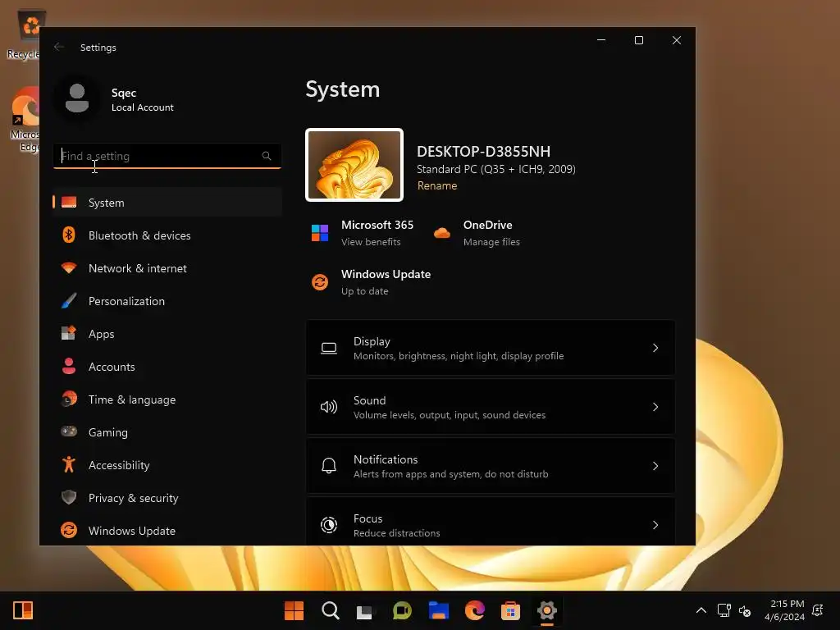Click the Network wifi icon in sidebar
Screen dimensions: 840x630
pos(69,268)
